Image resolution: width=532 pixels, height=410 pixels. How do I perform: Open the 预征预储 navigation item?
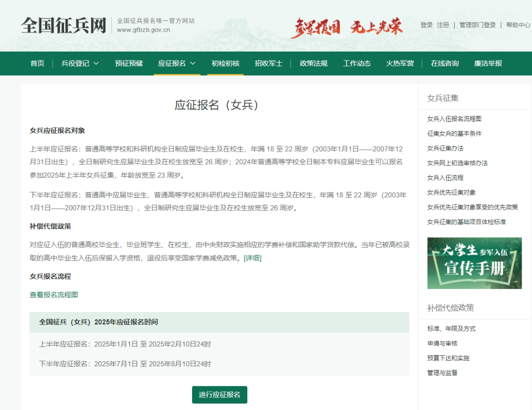[x=129, y=63]
